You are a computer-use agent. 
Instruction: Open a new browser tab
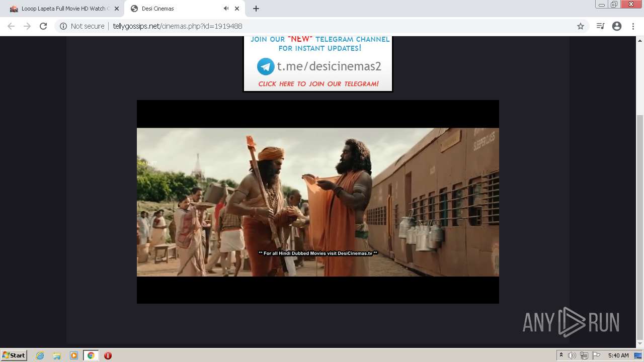256,9
